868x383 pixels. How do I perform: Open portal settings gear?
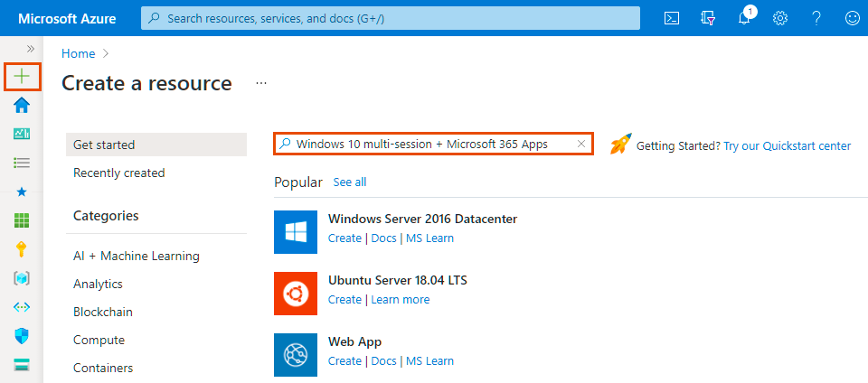[780, 18]
